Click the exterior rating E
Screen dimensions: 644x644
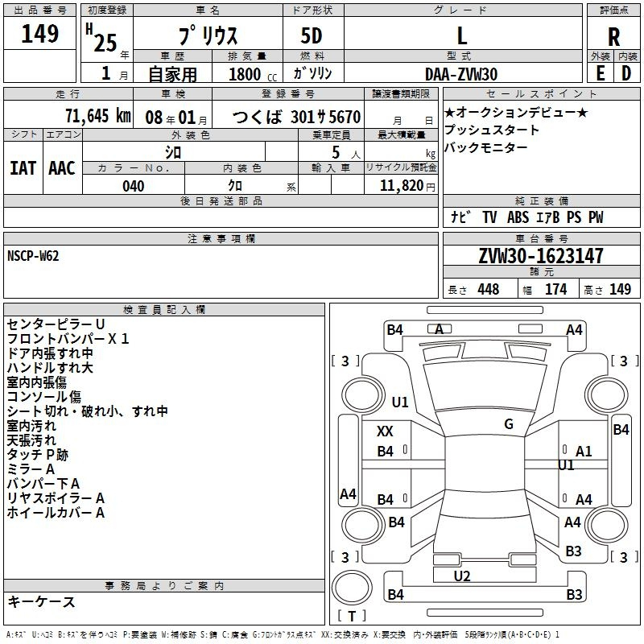point(600,73)
